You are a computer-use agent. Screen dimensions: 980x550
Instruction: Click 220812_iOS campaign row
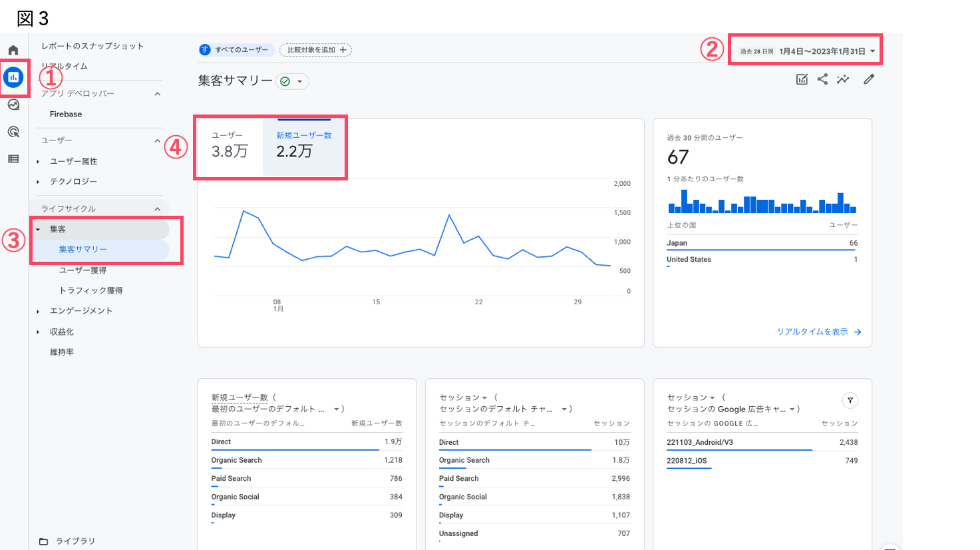(762, 461)
